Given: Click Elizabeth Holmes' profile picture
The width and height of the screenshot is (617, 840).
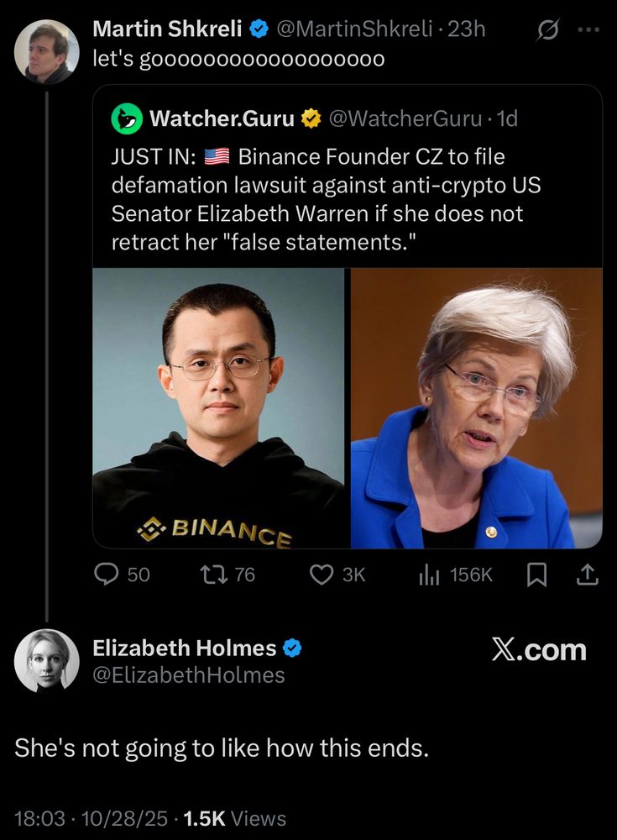Looking at the screenshot, I should click(x=48, y=661).
